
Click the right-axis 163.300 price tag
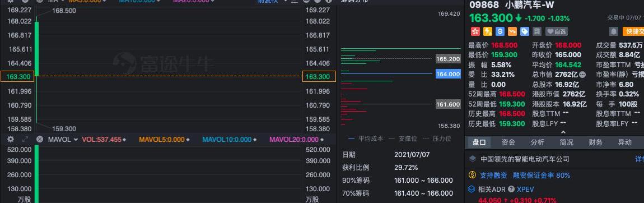pyautogui.click(x=319, y=76)
